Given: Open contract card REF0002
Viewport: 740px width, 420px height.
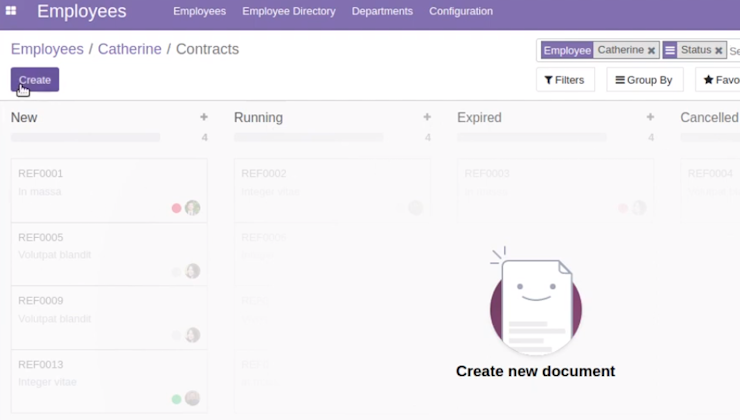Looking at the screenshot, I should pos(332,190).
